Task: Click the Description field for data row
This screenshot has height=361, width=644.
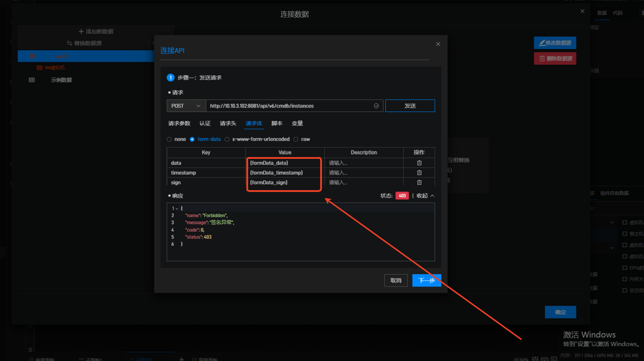Action: coord(363,163)
